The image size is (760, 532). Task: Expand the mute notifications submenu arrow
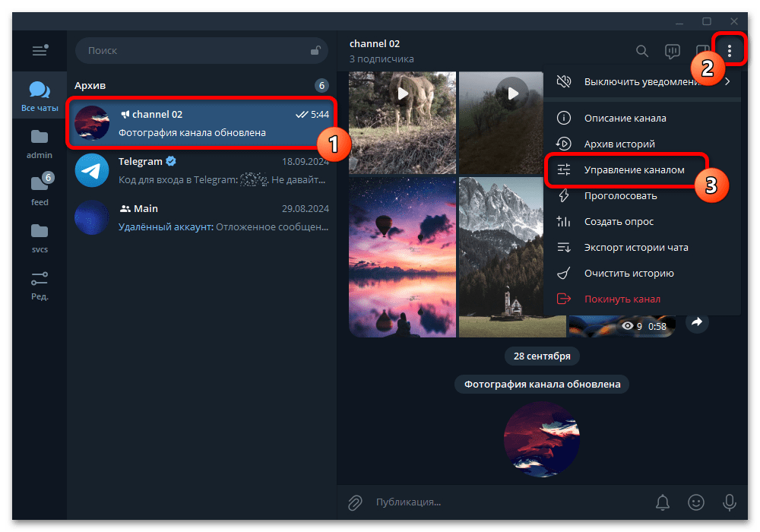click(727, 81)
